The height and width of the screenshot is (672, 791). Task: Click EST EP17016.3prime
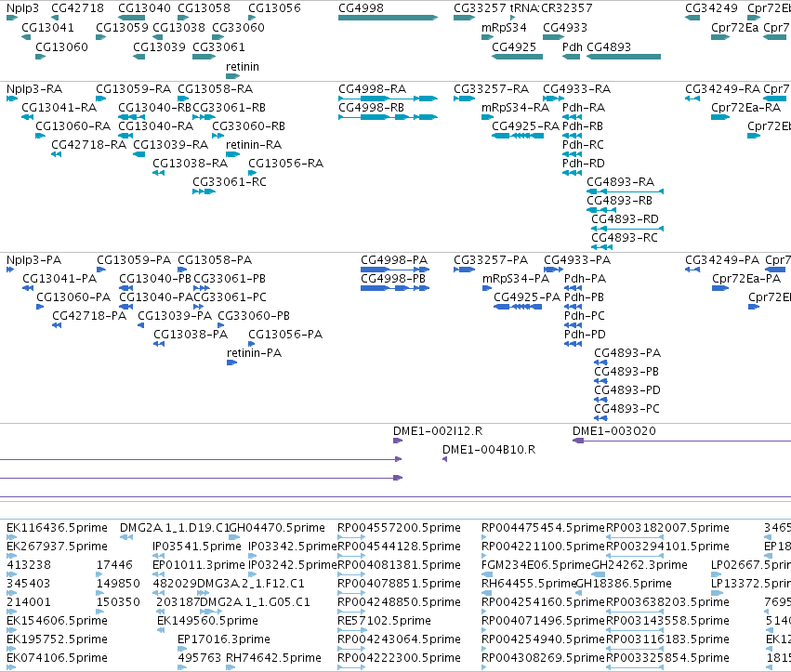(x=223, y=639)
